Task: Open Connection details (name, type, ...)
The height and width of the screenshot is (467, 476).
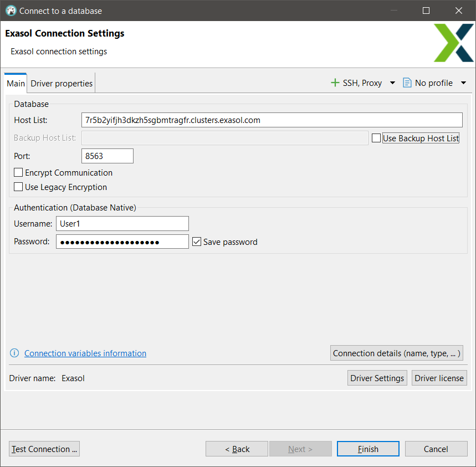Action: 396,353
